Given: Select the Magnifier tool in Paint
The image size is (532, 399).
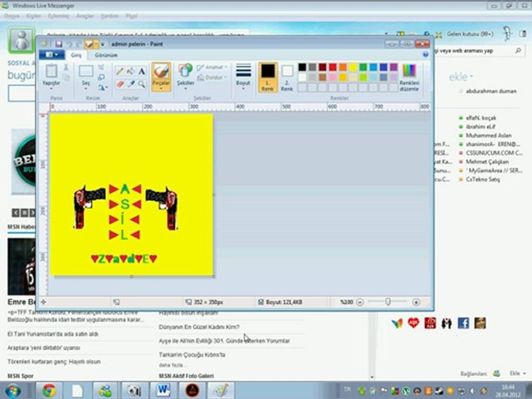Looking at the screenshot, I should (x=142, y=84).
